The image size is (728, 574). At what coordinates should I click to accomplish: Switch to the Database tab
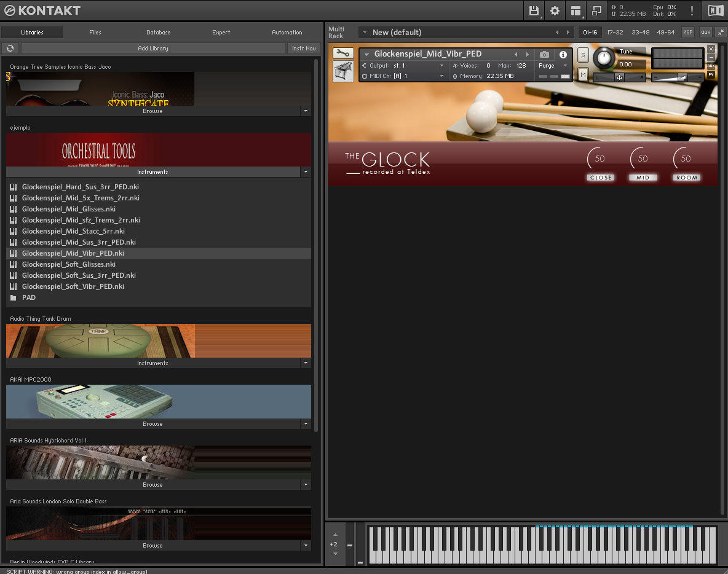(x=158, y=33)
